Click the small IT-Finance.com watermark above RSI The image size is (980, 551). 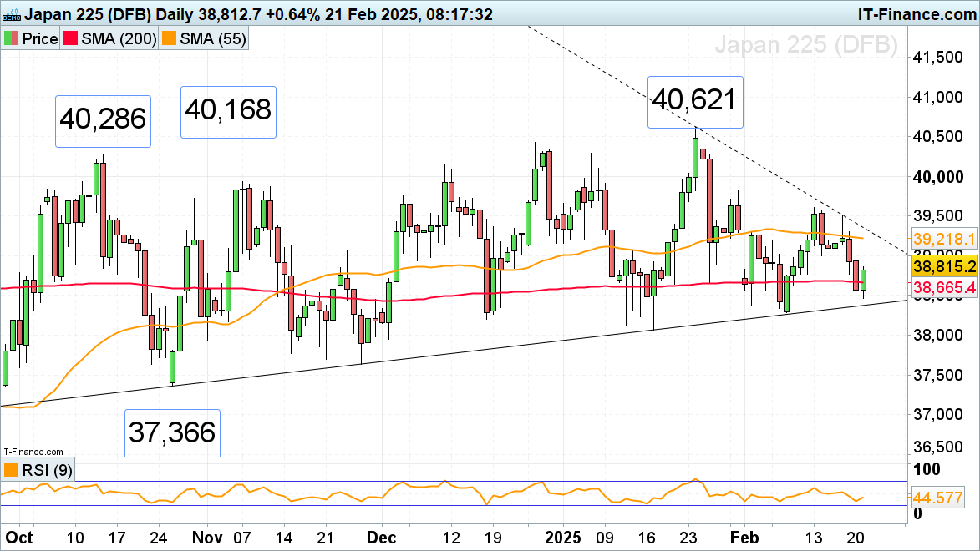point(33,451)
